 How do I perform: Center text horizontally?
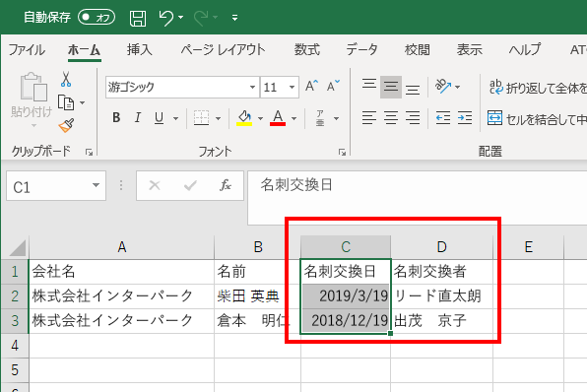391,118
